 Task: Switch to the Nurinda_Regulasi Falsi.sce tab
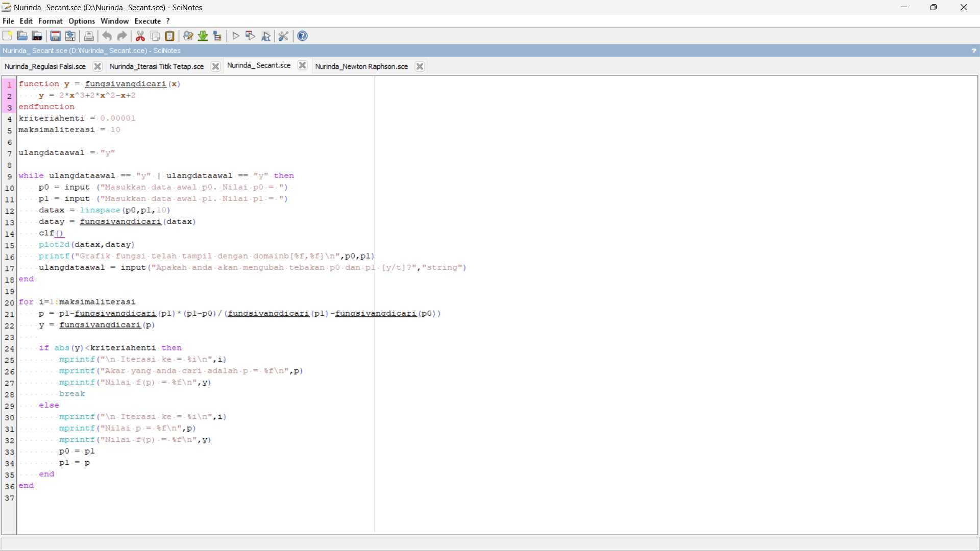click(x=45, y=67)
